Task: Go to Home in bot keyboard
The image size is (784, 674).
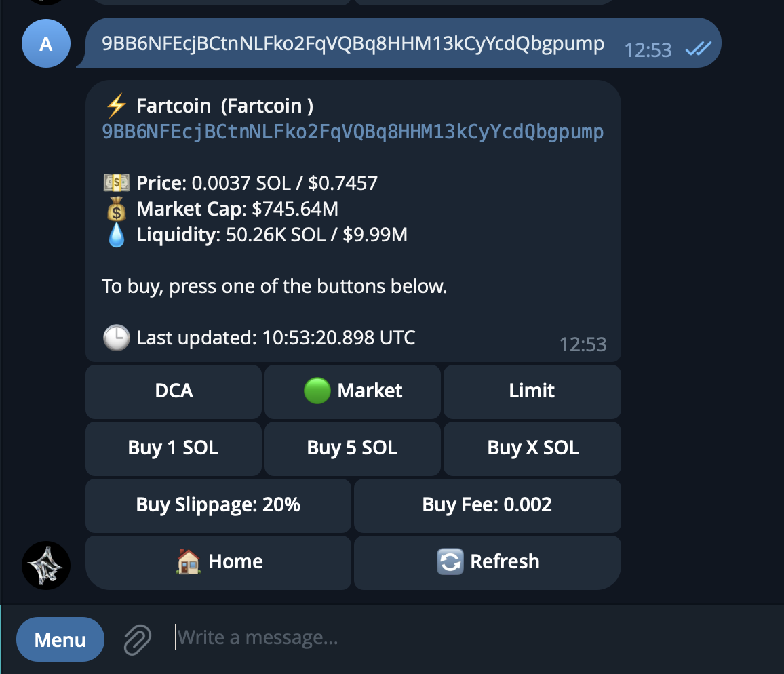Action: click(218, 562)
